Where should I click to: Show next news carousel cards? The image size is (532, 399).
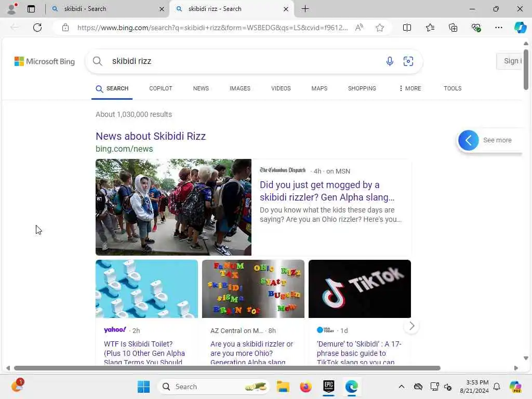click(411, 326)
